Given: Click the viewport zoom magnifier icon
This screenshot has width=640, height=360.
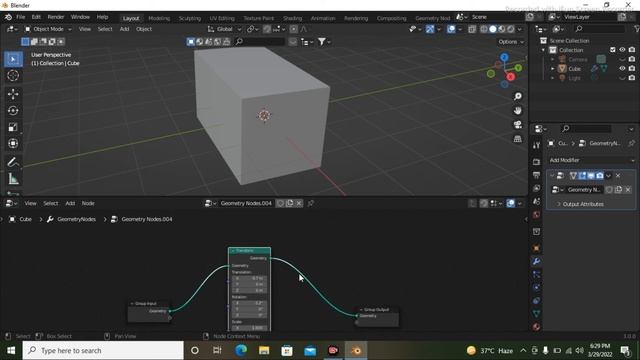Looking at the screenshot, I should coord(518,96).
